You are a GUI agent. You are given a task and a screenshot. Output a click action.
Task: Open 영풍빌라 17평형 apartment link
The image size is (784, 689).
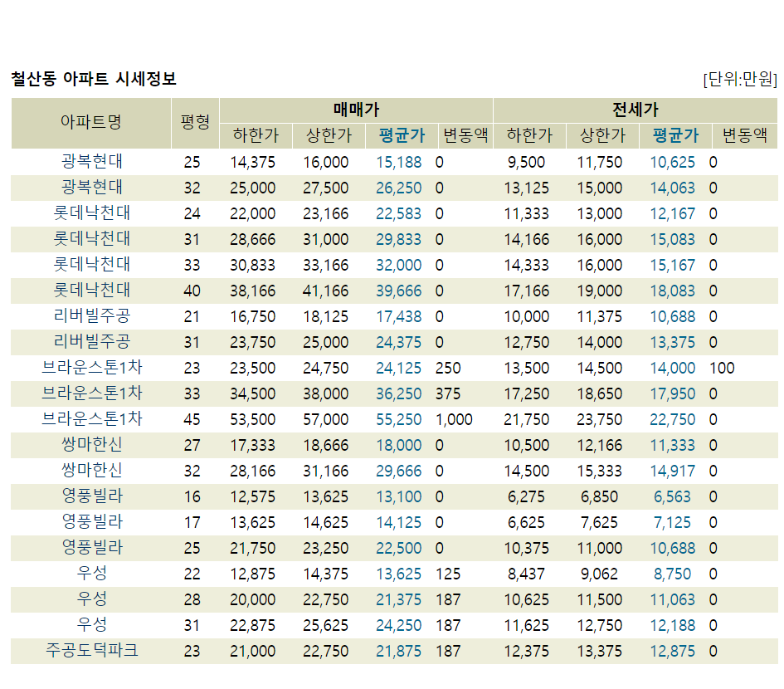[91, 522]
